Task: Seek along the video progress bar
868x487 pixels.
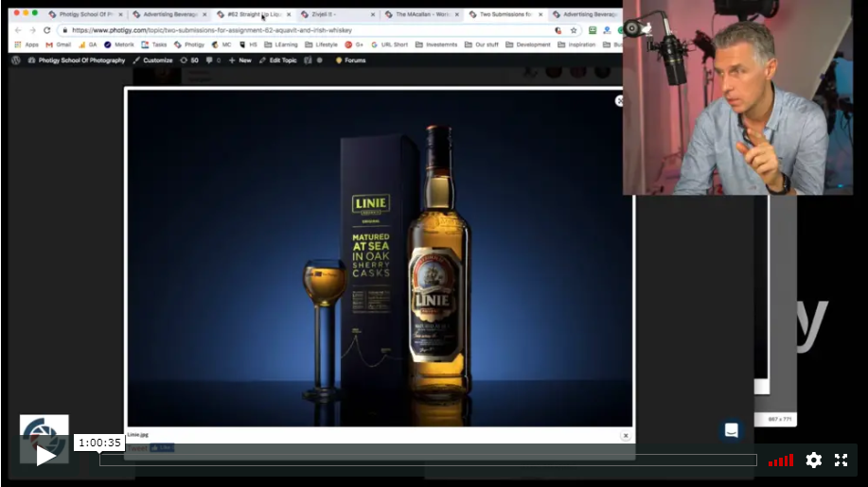Action: point(428,460)
